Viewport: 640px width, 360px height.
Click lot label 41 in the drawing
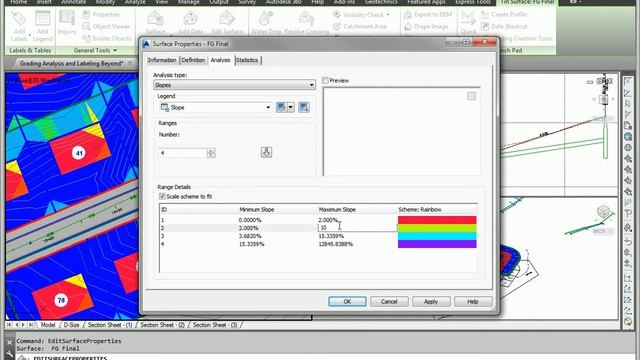click(79, 153)
